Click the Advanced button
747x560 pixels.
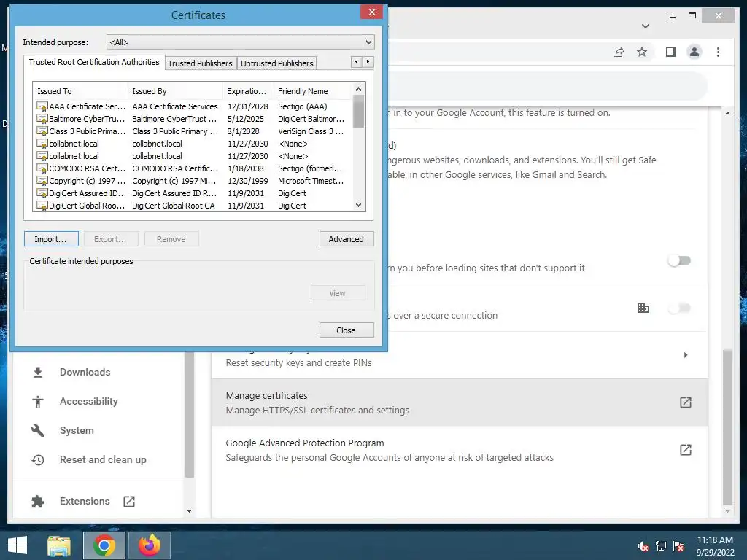tap(347, 239)
